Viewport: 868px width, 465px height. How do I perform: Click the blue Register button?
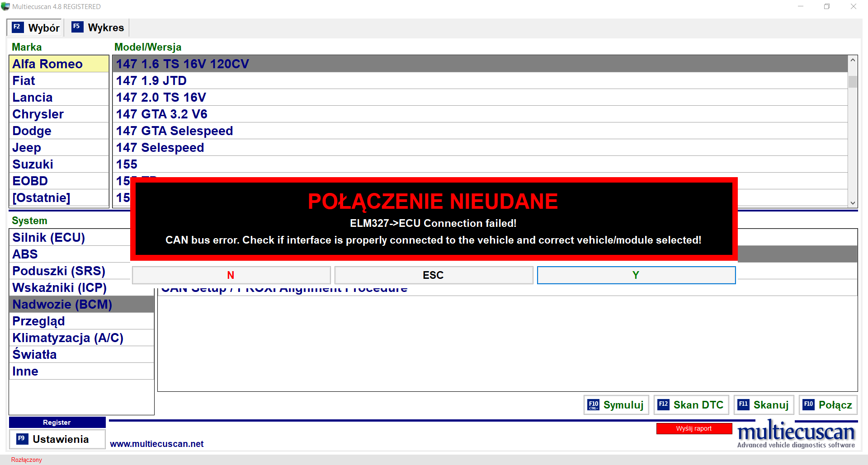pyautogui.click(x=57, y=423)
